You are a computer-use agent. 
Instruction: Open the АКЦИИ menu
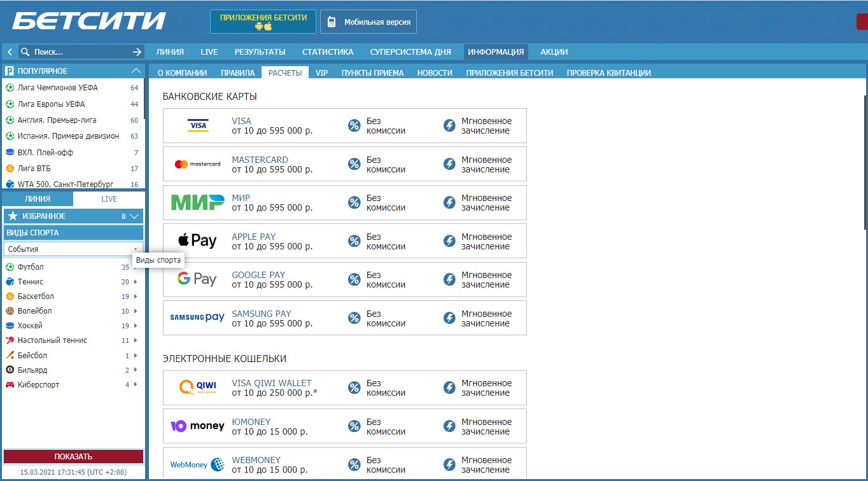click(554, 52)
